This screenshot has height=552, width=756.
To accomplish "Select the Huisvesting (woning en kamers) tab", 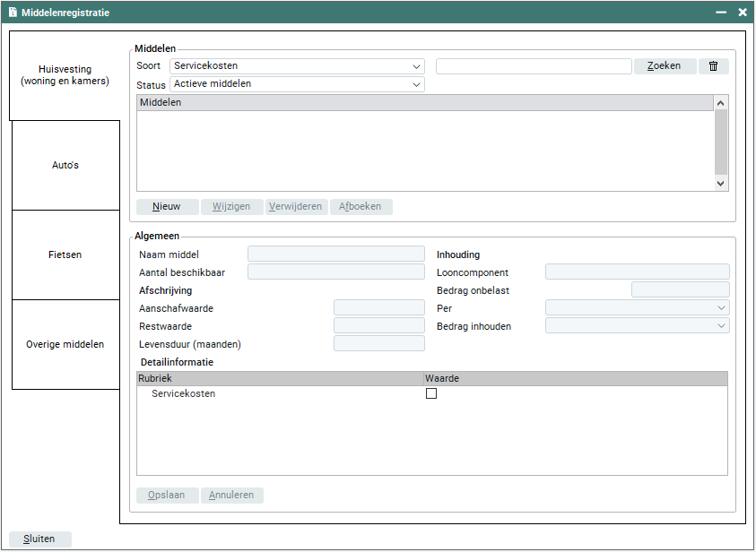I will [x=65, y=75].
